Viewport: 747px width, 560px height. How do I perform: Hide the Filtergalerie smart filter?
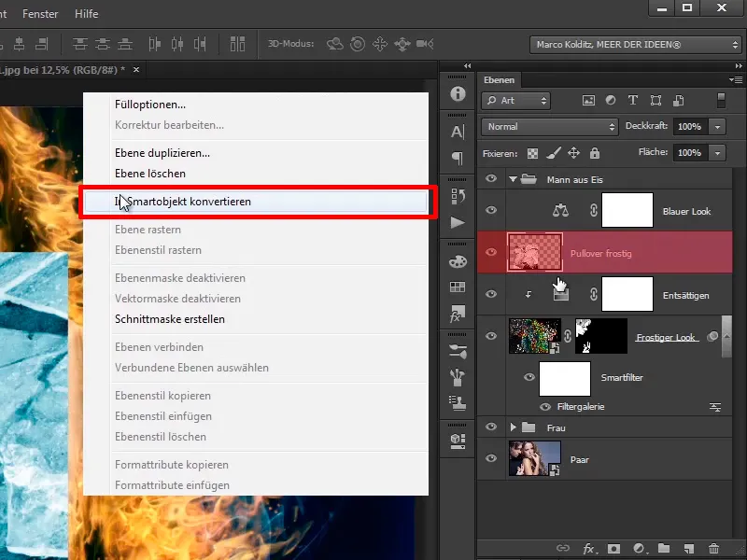[x=544, y=407]
